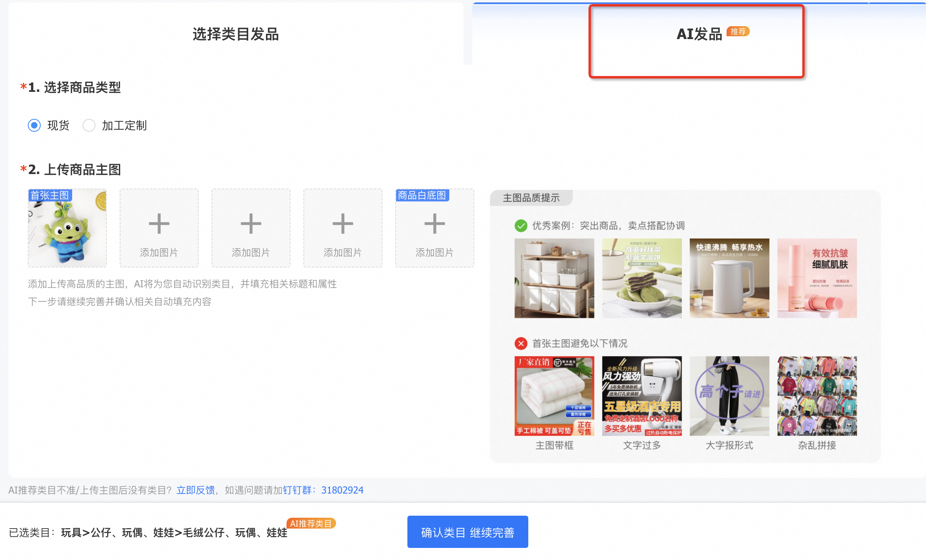Switch to 选择类目发品 tab
The image size is (926, 560).
235,34
